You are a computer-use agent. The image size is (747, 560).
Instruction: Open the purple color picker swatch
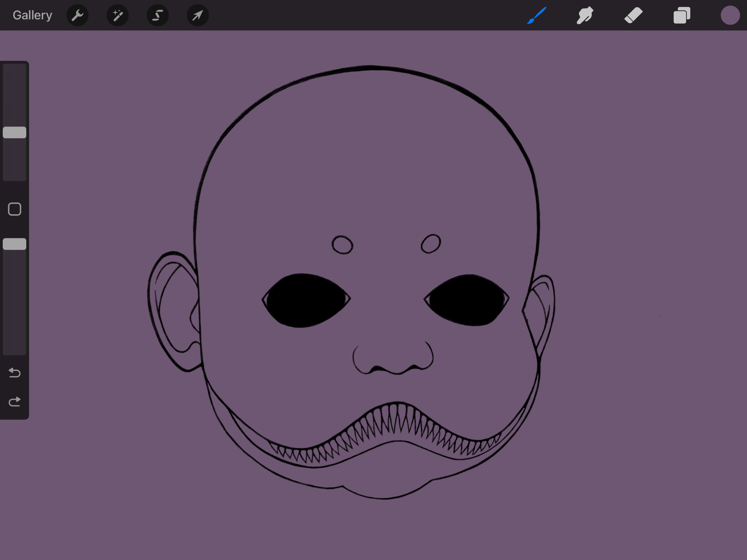pyautogui.click(x=730, y=15)
